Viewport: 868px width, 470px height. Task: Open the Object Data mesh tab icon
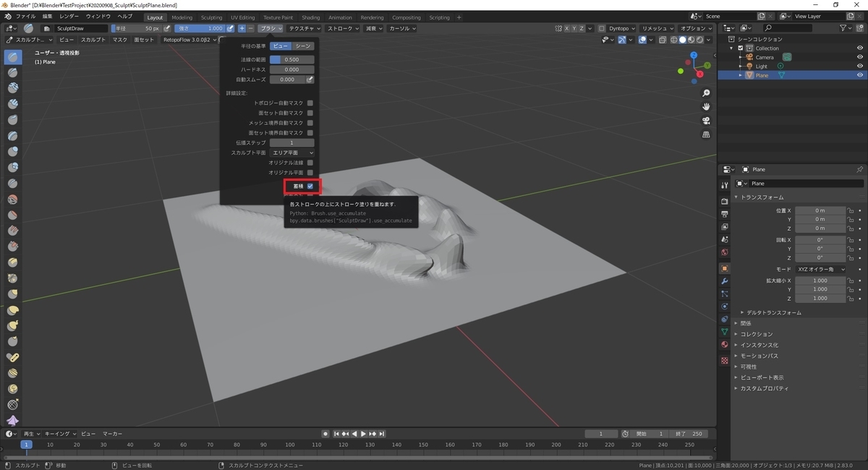(x=724, y=332)
